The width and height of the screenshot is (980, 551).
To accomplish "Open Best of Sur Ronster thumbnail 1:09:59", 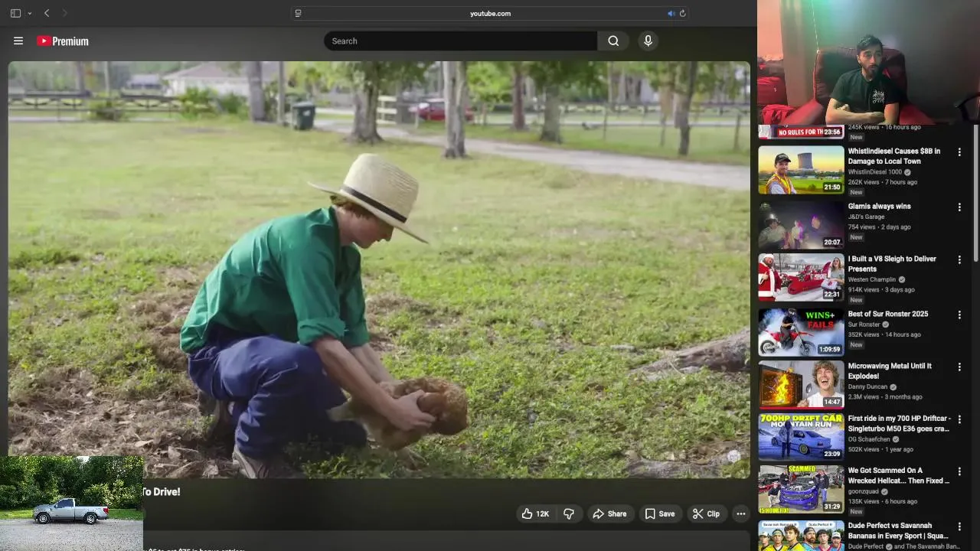I will pos(801,332).
